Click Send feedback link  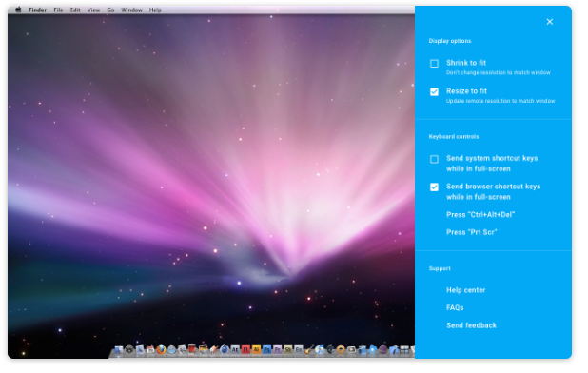tap(471, 325)
